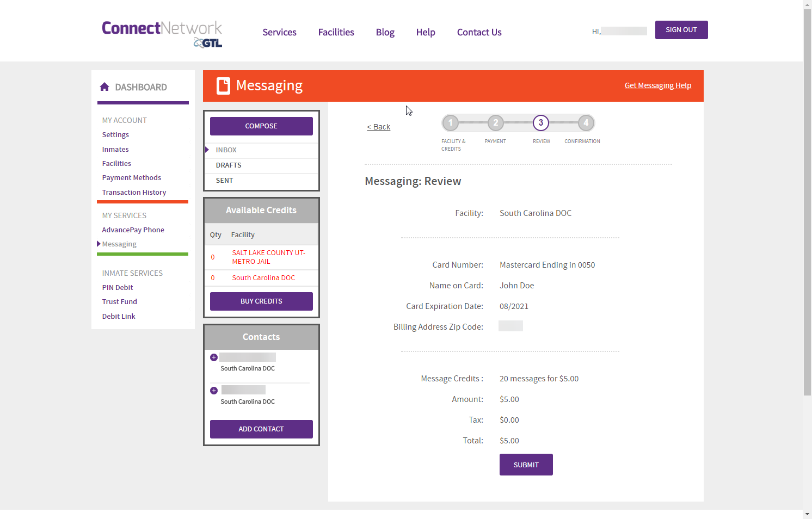Click '20 messages for $5.00' text

pos(539,379)
